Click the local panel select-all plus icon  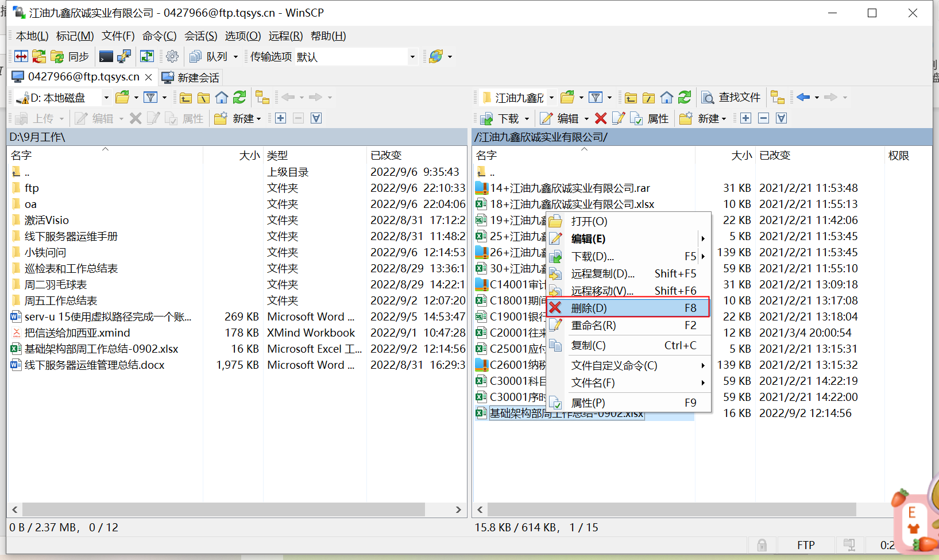281,118
